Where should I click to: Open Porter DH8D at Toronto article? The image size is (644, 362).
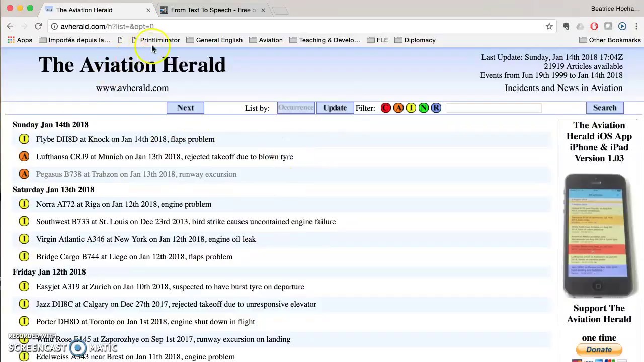coord(145,322)
